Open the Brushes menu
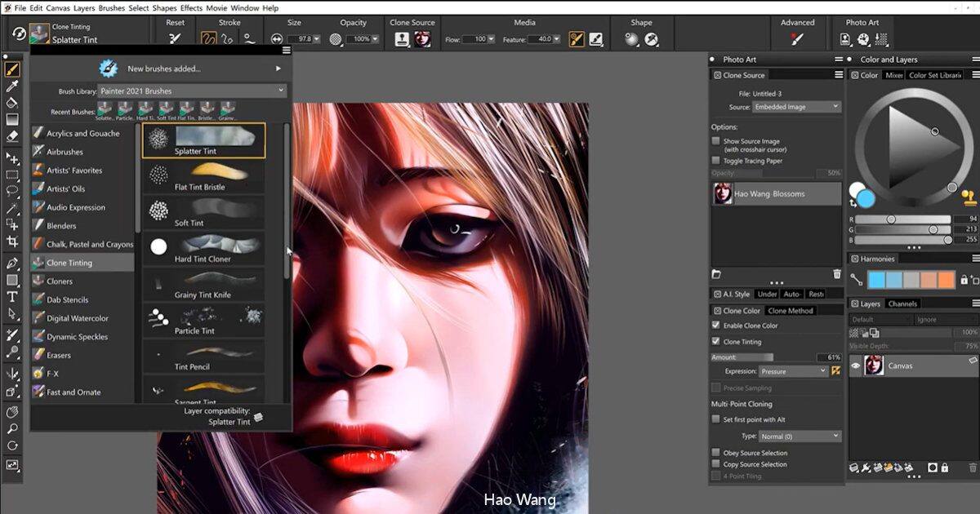The width and height of the screenshot is (980, 514). coord(111,8)
